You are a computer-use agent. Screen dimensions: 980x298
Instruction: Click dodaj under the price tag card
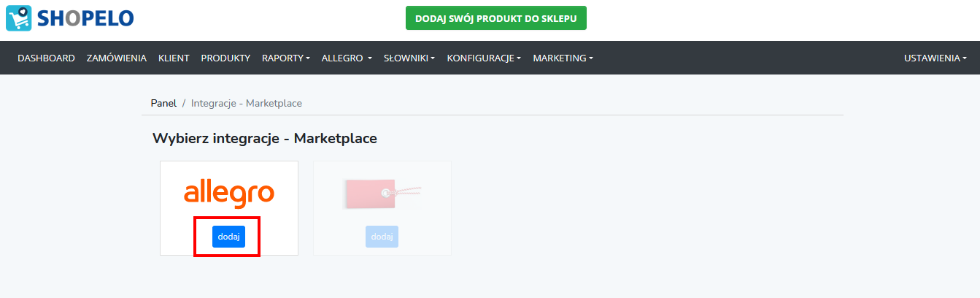pyautogui.click(x=382, y=237)
